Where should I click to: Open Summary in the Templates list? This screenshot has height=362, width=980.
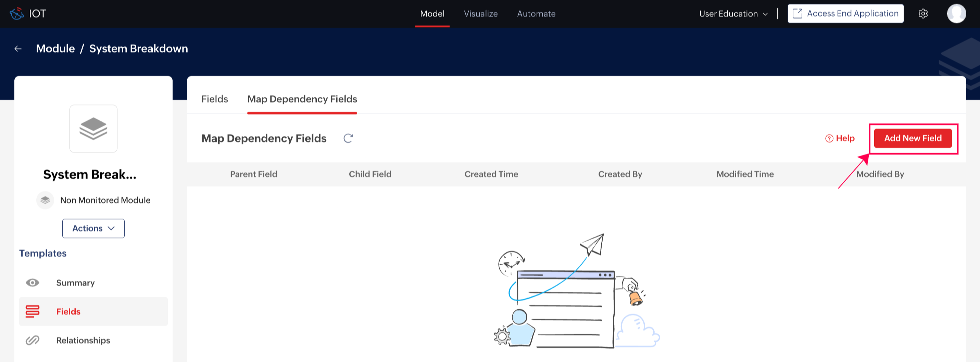93,283
